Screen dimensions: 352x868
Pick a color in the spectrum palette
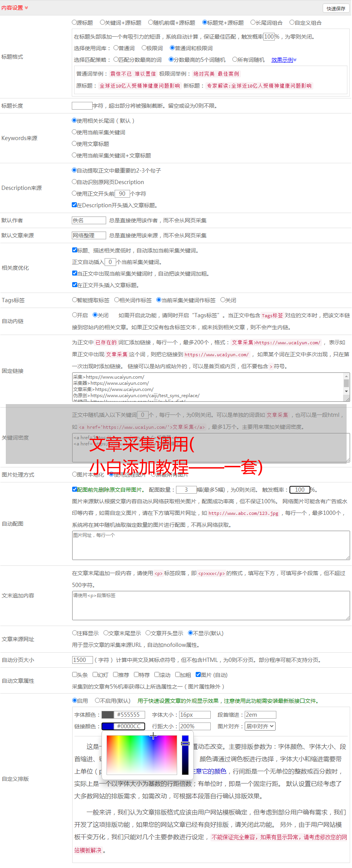141,755
